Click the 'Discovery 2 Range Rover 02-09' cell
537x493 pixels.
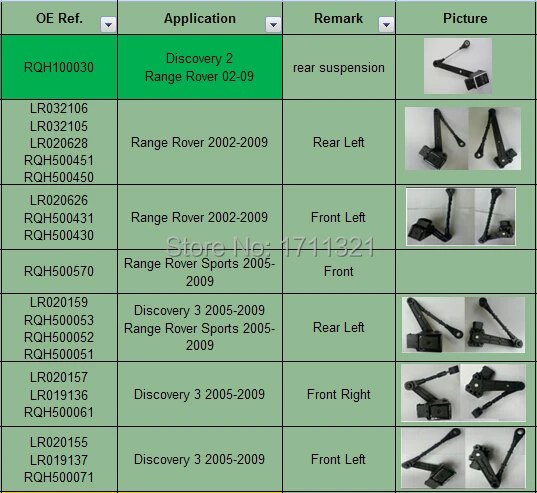click(200, 67)
